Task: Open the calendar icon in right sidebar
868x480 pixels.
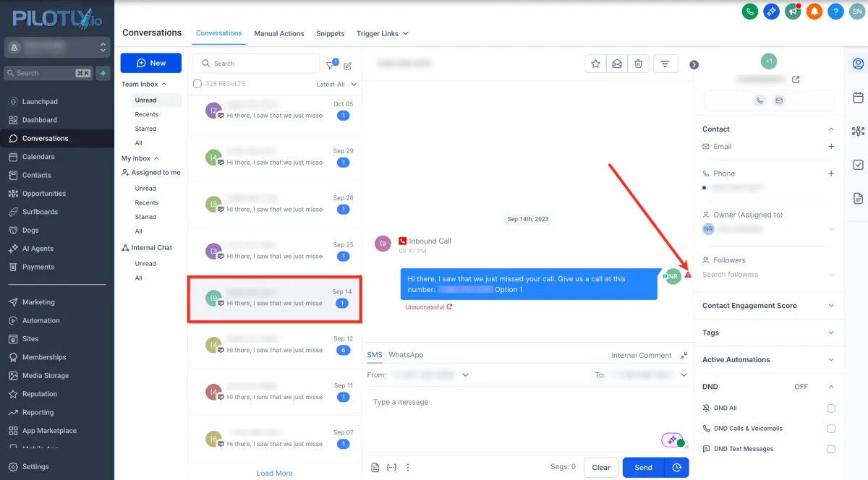Action: pos(858,98)
